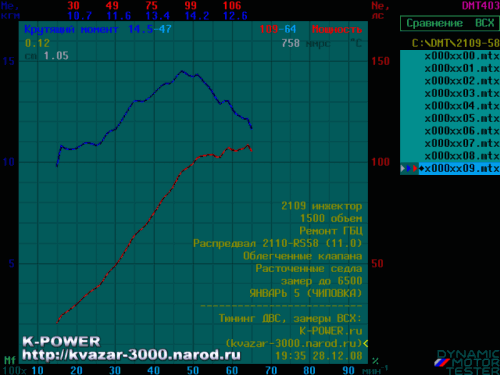This screenshot has height=375, width=500.
Task: Click the 14.2 torque table value
Action: click(x=197, y=16)
